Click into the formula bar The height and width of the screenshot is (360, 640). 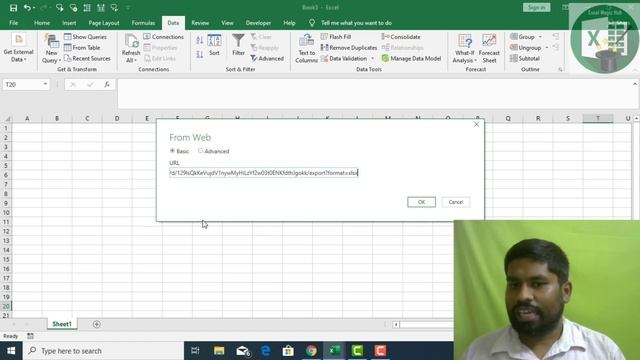coord(373,93)
